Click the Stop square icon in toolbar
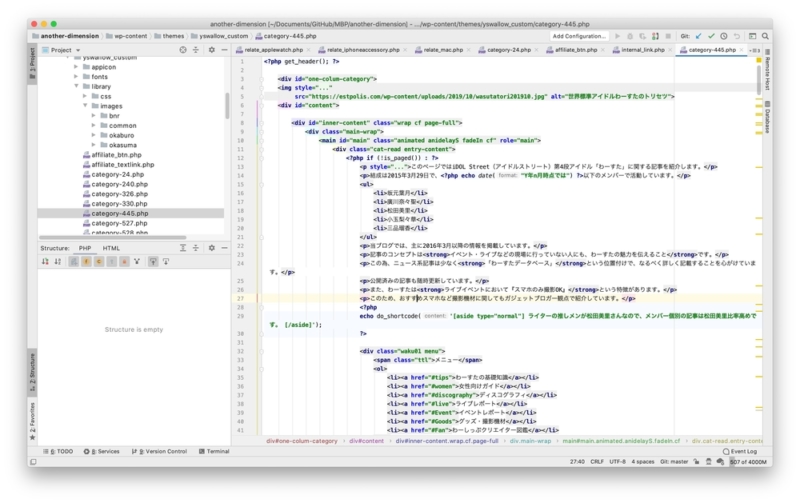The width and height of the screenshot is (800, 503). 668,36
